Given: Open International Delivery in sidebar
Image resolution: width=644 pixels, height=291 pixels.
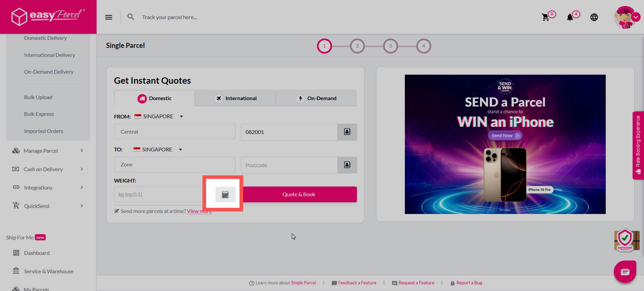Looking at the screenshot, I should coord(50,55).
